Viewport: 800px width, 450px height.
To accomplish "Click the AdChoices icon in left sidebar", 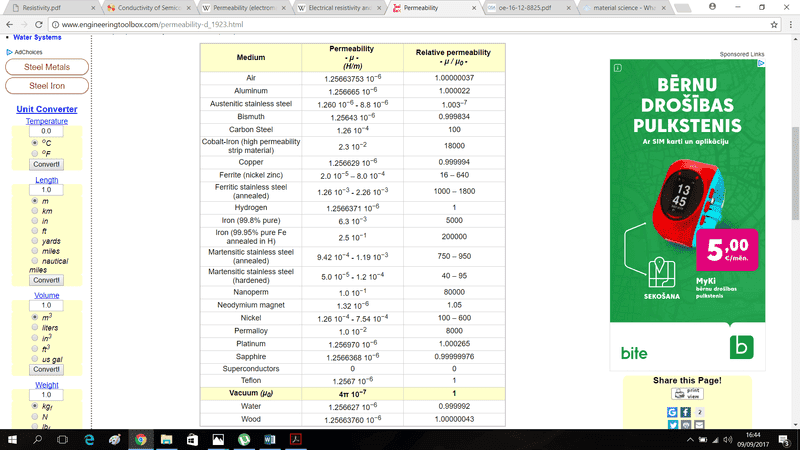I will [x=9, y=52].
